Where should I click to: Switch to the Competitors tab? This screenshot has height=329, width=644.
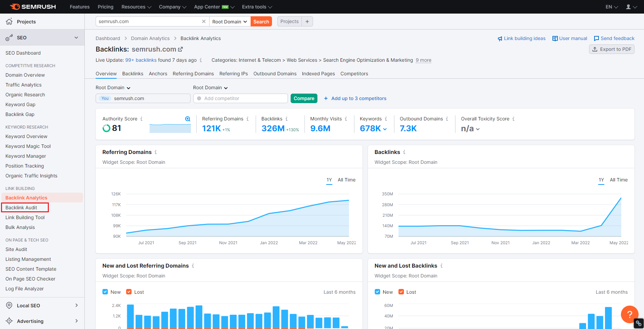(x=354, y=74)
